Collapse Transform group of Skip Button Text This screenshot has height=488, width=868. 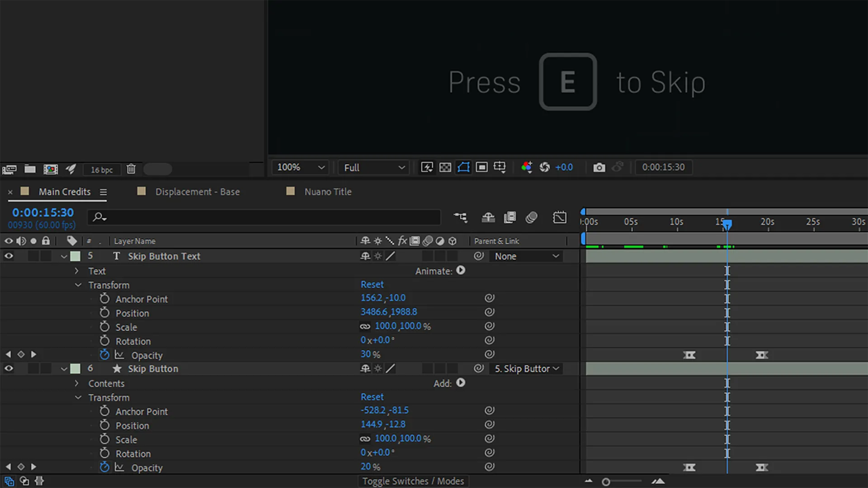tap(78, 285)
